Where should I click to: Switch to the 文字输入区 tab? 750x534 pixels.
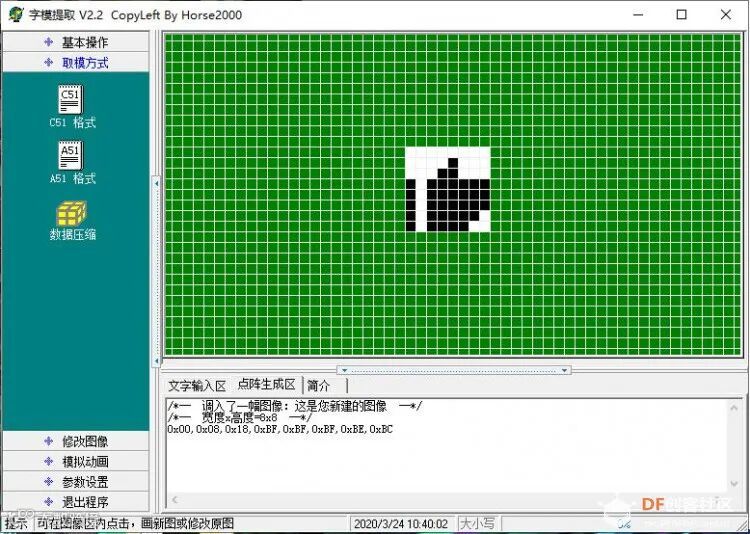197,386
